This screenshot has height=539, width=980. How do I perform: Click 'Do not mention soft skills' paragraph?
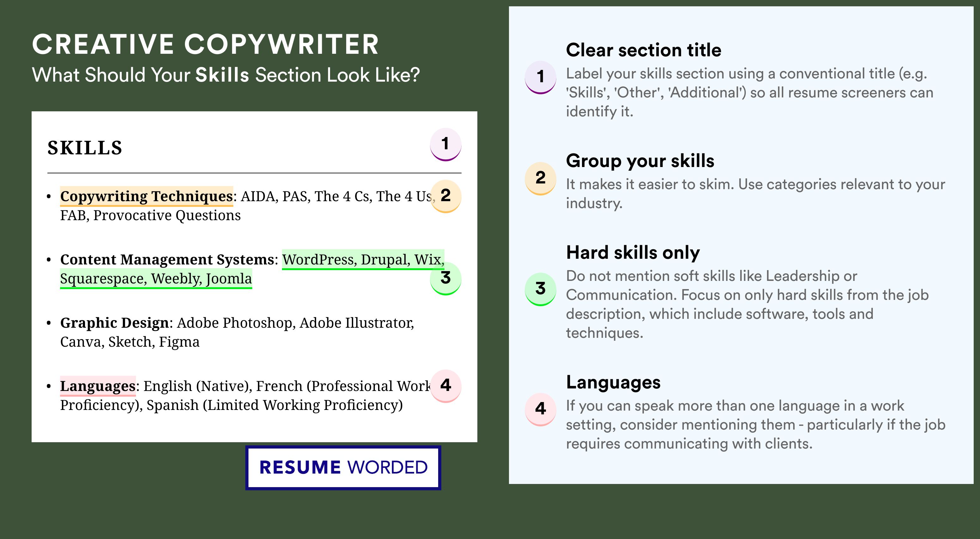[x=747, y=304]
